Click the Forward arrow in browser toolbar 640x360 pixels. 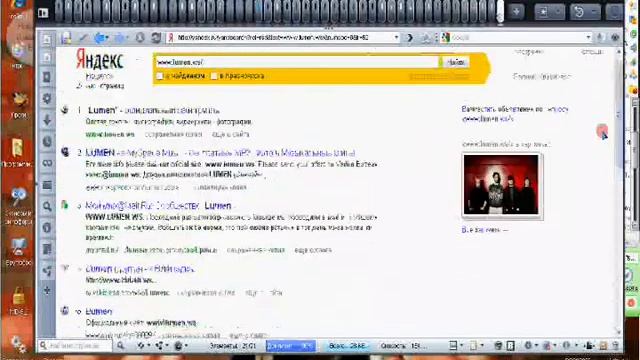coord(119,38)
